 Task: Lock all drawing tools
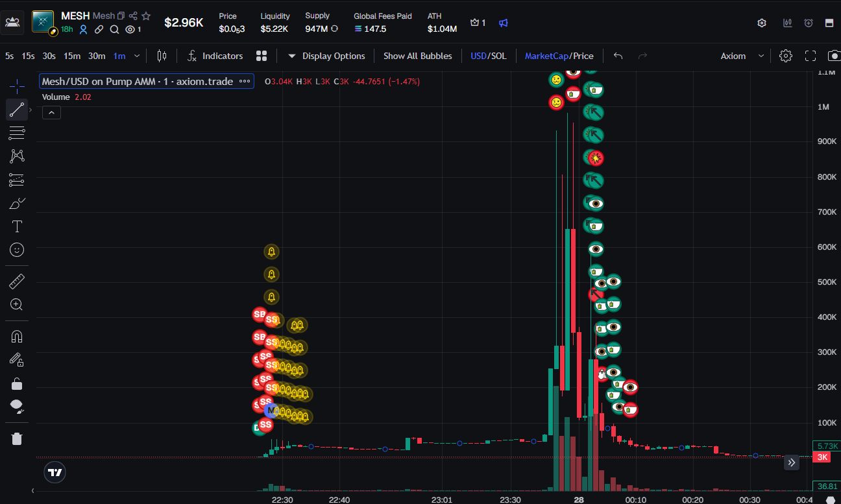17,384
